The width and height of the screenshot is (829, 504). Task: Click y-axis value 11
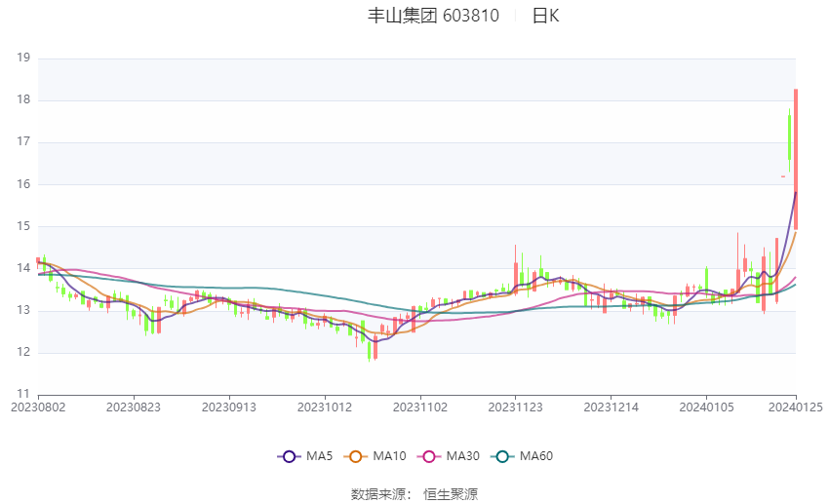click(x=23, y=394)
